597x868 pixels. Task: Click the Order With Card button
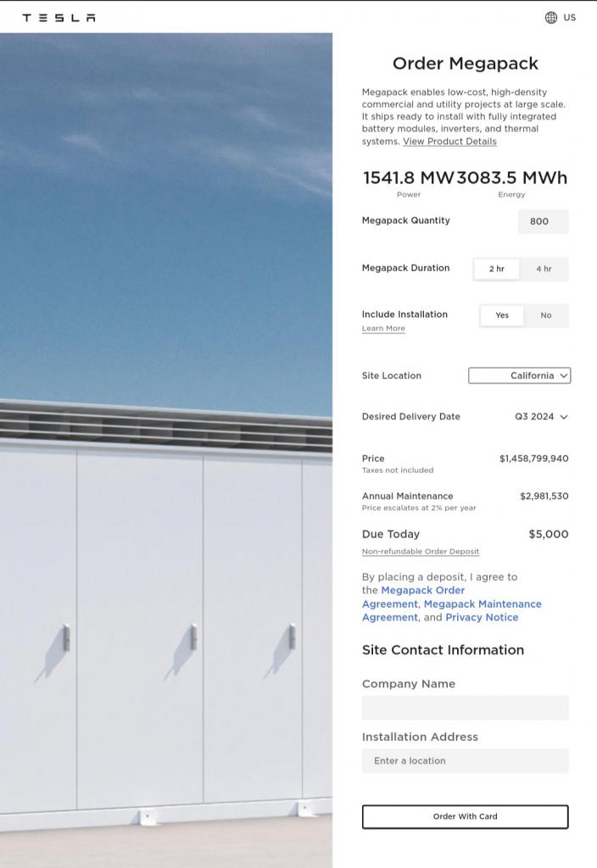tap(466, 817)
